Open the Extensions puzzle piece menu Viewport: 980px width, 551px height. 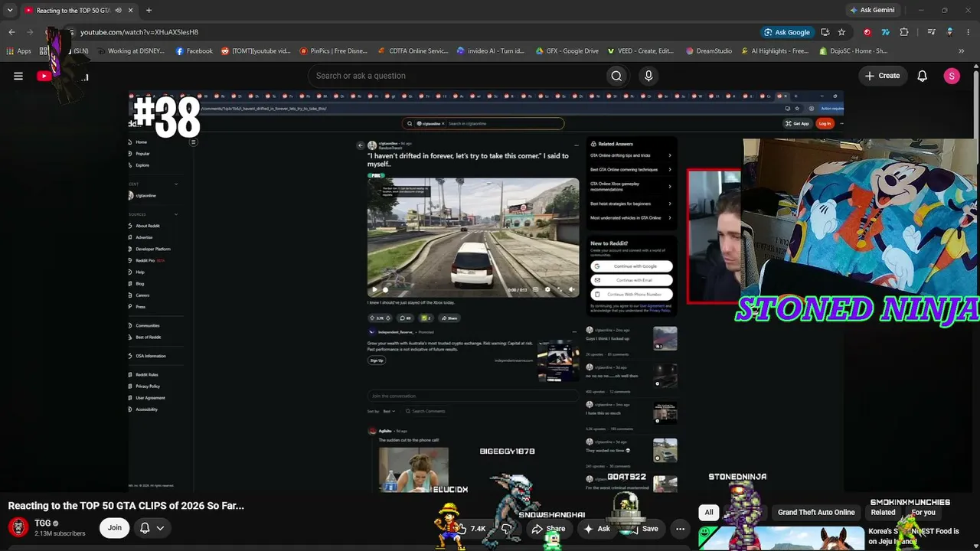pyautogui.click(x=904, y=32)
